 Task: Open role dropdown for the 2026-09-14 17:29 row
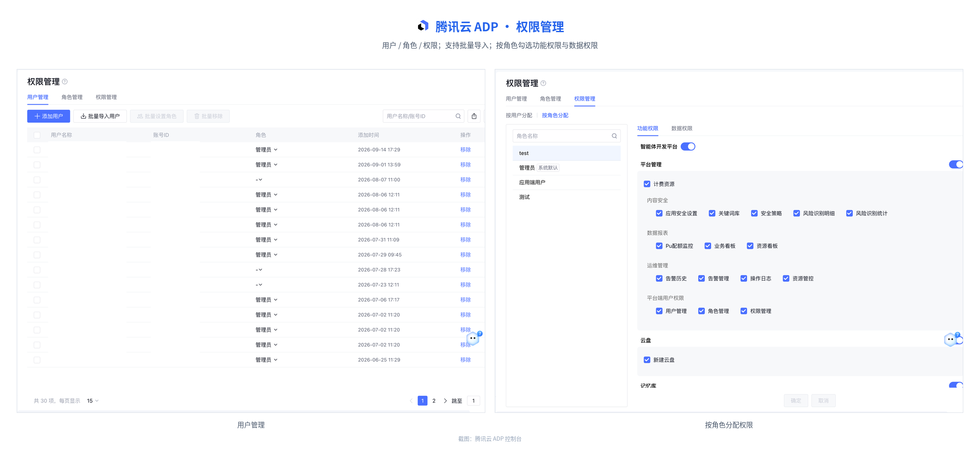[x=266, y=150]
